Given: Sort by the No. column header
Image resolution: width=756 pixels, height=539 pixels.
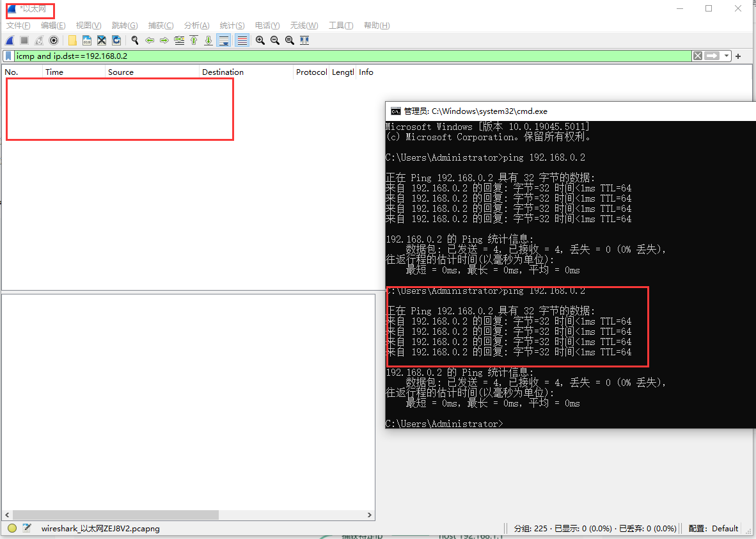Looking at the screenshot, I should [x=22, y=72].
